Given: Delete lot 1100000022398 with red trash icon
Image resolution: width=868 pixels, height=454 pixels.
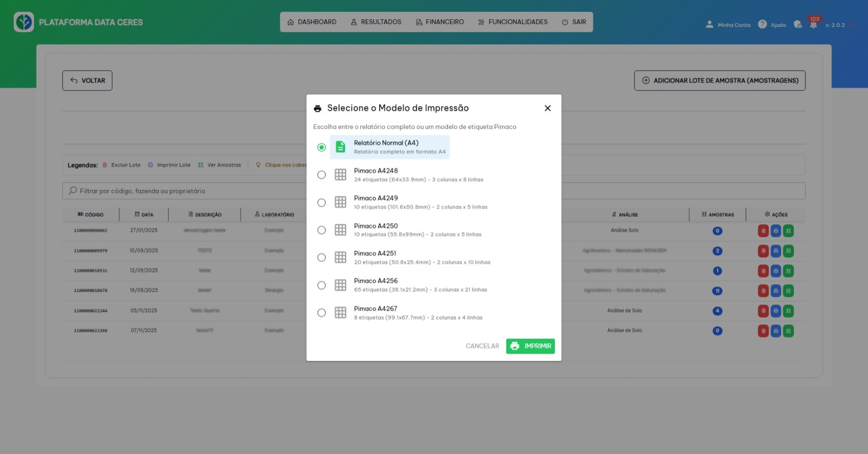Looking at the screenshot, I should (x=763, y=331).
